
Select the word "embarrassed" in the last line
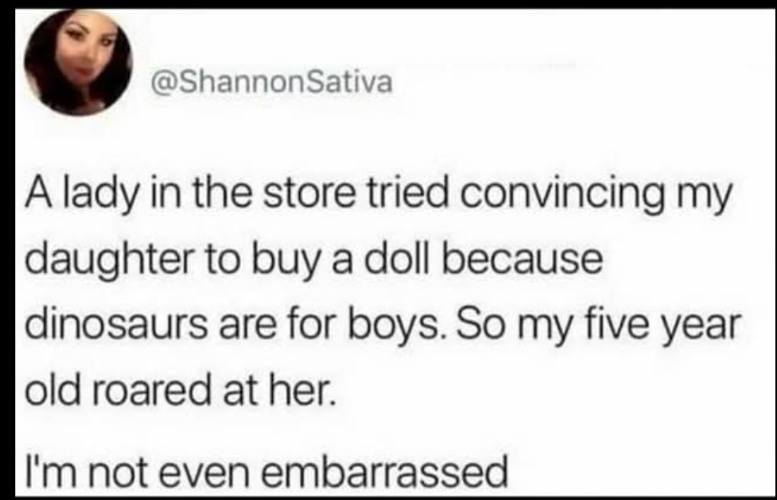[x=384, y=471]
